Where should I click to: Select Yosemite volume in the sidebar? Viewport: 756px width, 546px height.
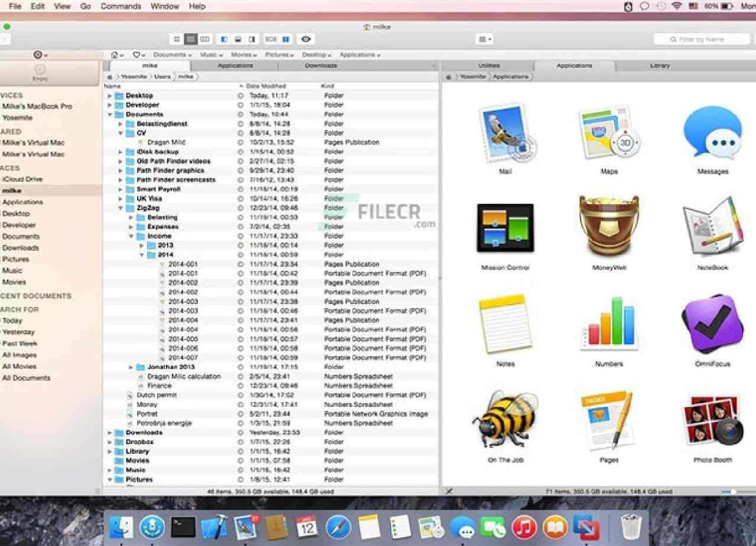(18, 117)
